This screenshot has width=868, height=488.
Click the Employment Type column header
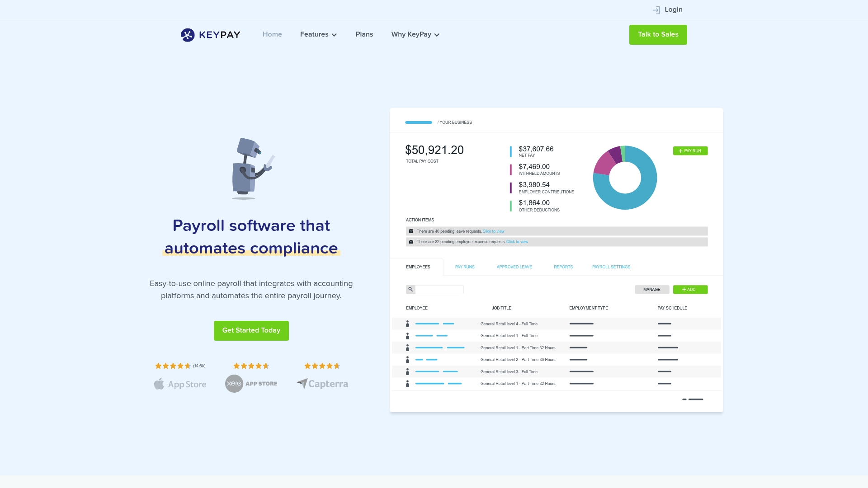coord(589,308)
